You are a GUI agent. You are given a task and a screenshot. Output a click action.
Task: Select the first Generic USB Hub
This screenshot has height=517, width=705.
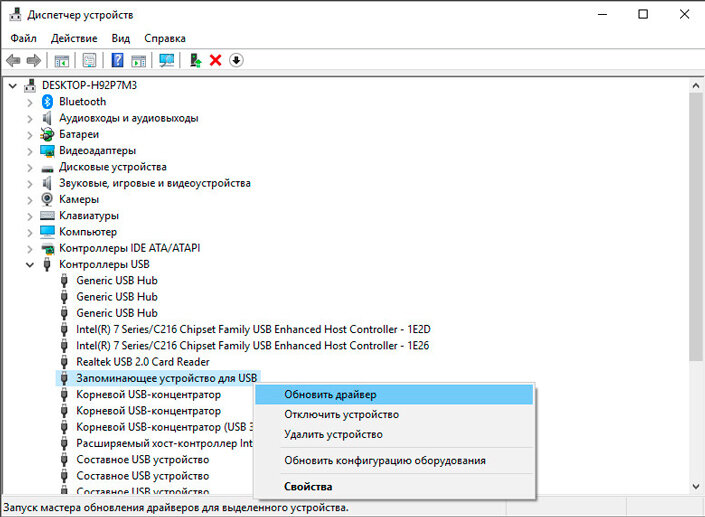[117, 281]
